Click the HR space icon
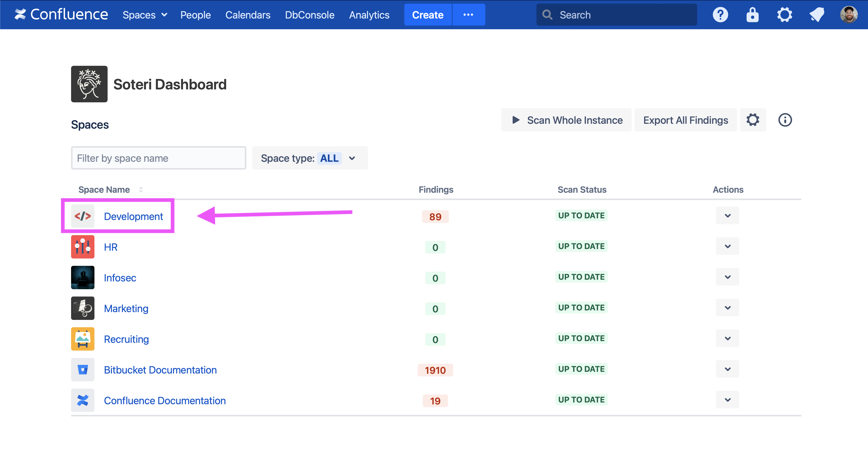The image size is (868, 460). [83, 247]
